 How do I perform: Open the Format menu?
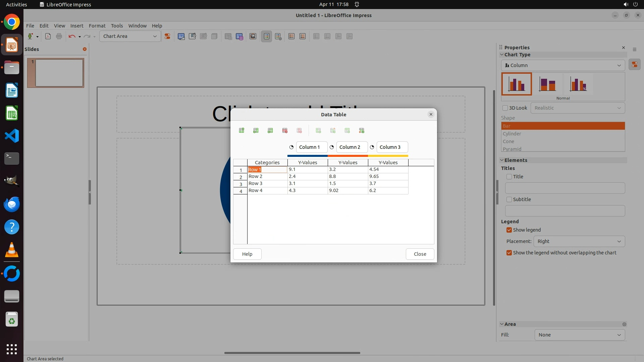pyautogui.click(x=97, y=25)
